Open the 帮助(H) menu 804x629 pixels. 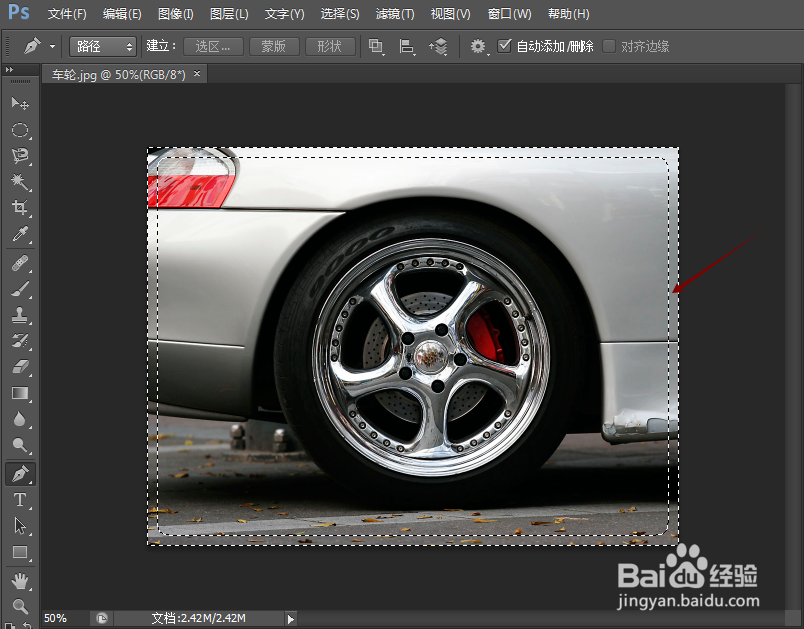569,14
